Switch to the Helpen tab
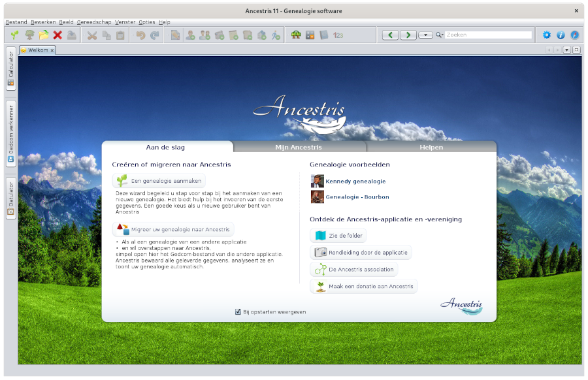The image size is (588, 380). coord(431,148)
